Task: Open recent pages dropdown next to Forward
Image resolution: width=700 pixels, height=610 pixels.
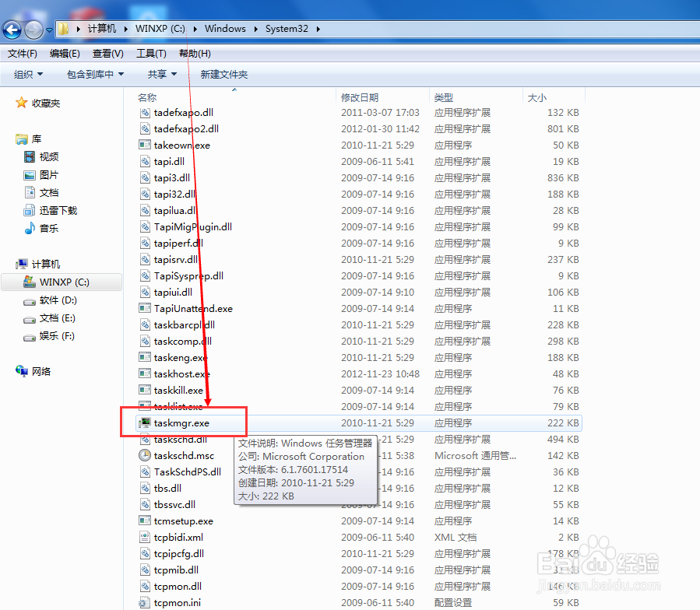Action: 49,30
